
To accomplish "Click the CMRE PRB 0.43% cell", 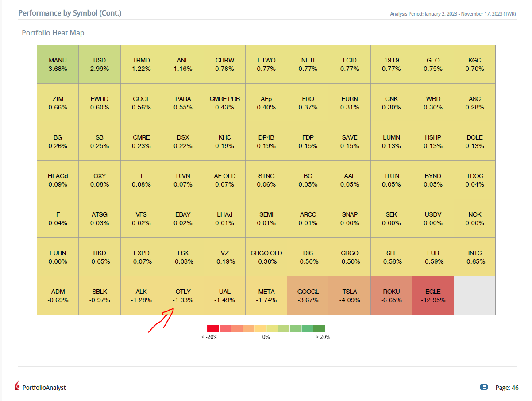I will pos(224,103).
